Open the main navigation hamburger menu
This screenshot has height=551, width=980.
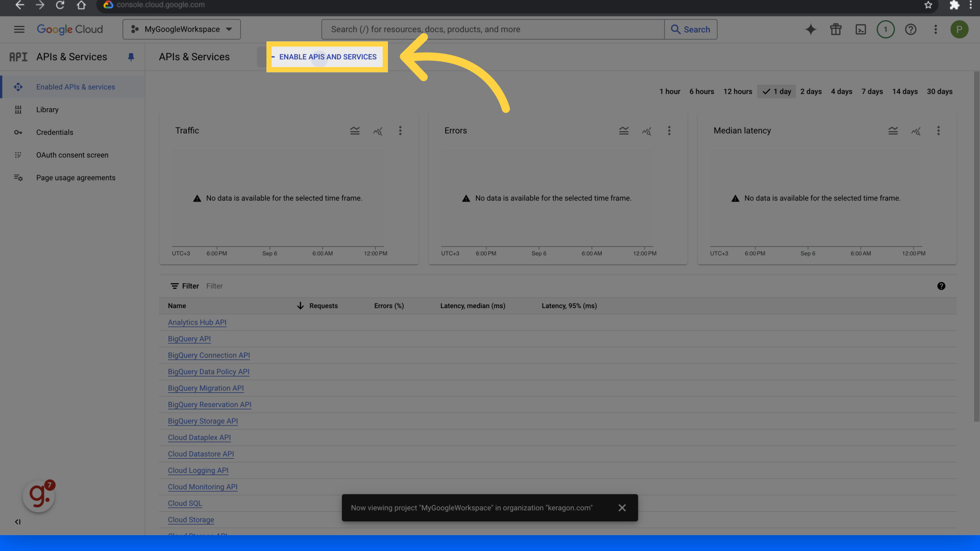(19, 29)
